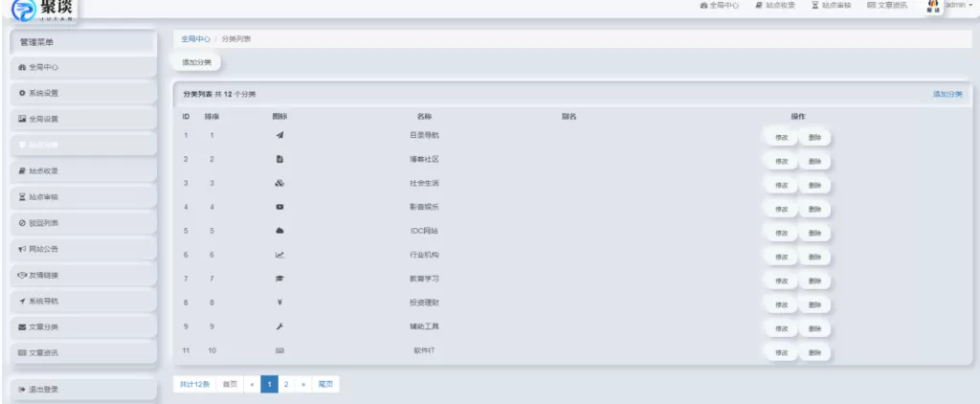980x404 pixels.
Task: Click the graduation cap icon for 教育学习
Action: (x=279, y=279)
